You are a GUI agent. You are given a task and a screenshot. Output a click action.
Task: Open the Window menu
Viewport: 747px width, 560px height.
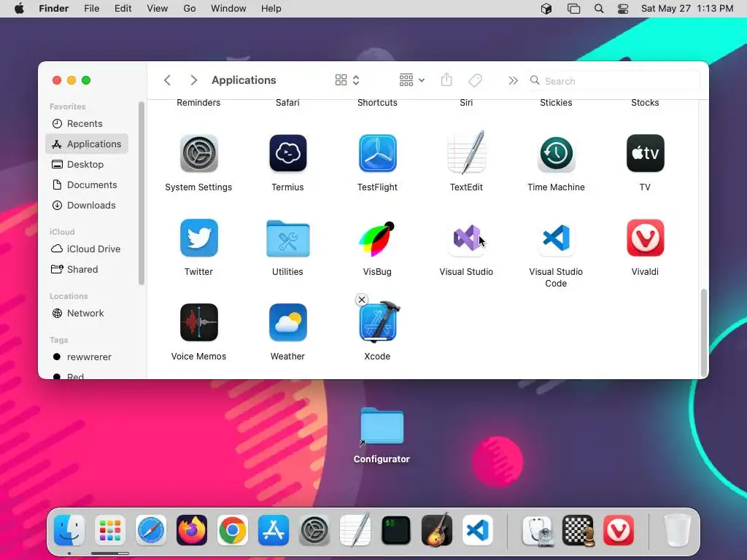pyautogui.click(x=228, y=9)
